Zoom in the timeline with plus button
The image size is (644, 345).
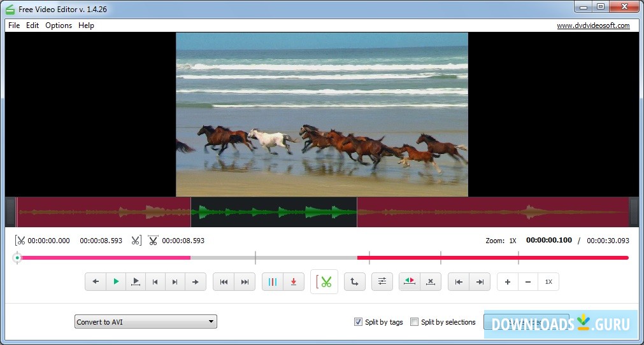pyautogui.click(x=508, y=282)
